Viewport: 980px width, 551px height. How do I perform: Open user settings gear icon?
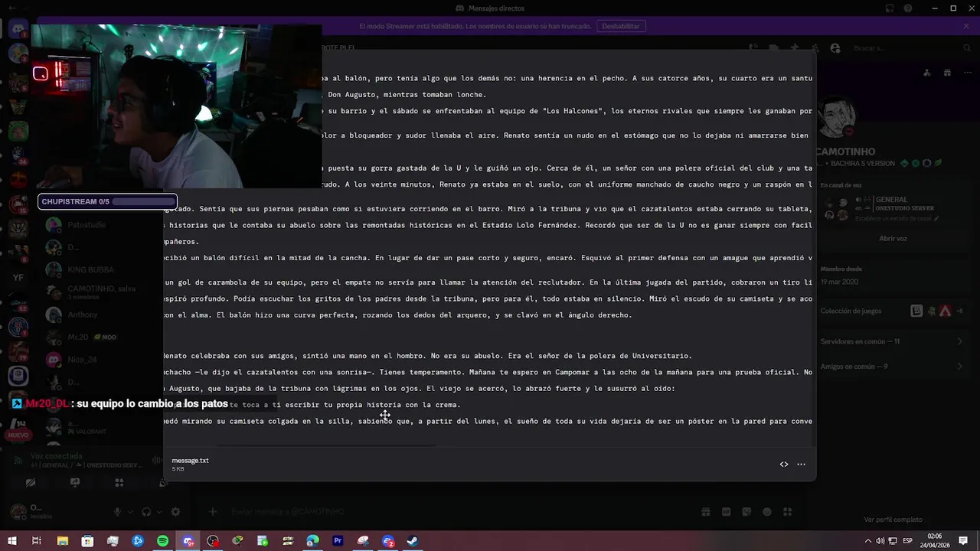click(175, 512)
